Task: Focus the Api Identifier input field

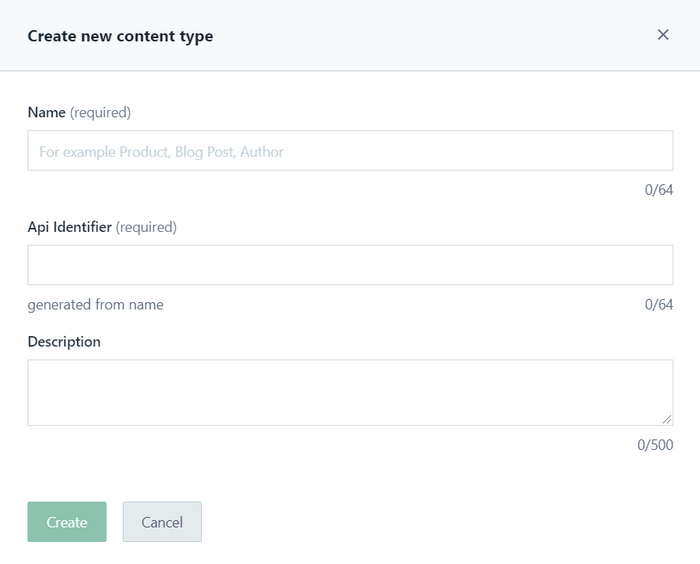Action: click(x=350, y=265)
